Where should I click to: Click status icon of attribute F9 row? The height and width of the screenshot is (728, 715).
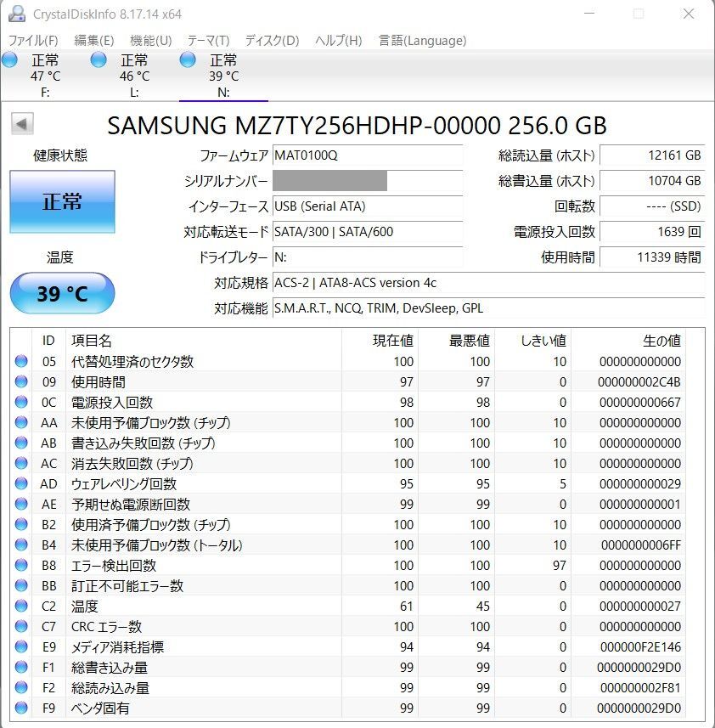[21, 708]
